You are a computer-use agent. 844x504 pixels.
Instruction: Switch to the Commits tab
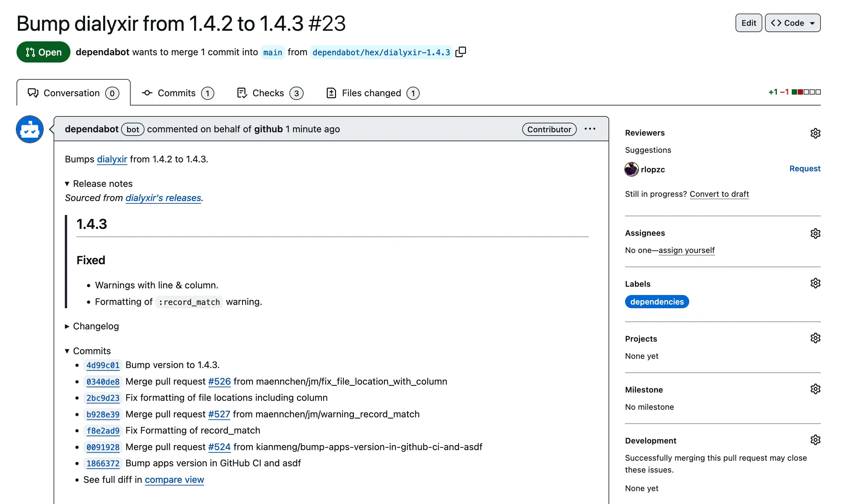pyautogui.click(x=176, y=92)
